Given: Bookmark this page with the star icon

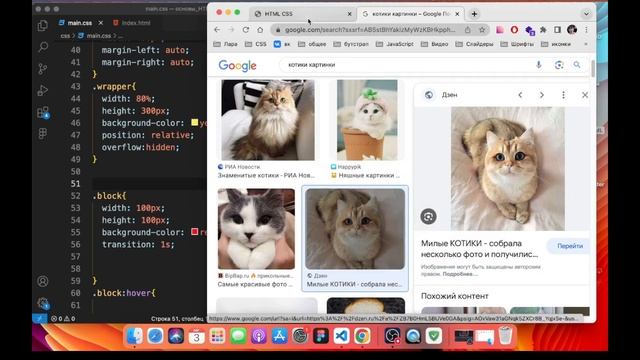Looking at the screenshot, I should click(x=482, y=30).
